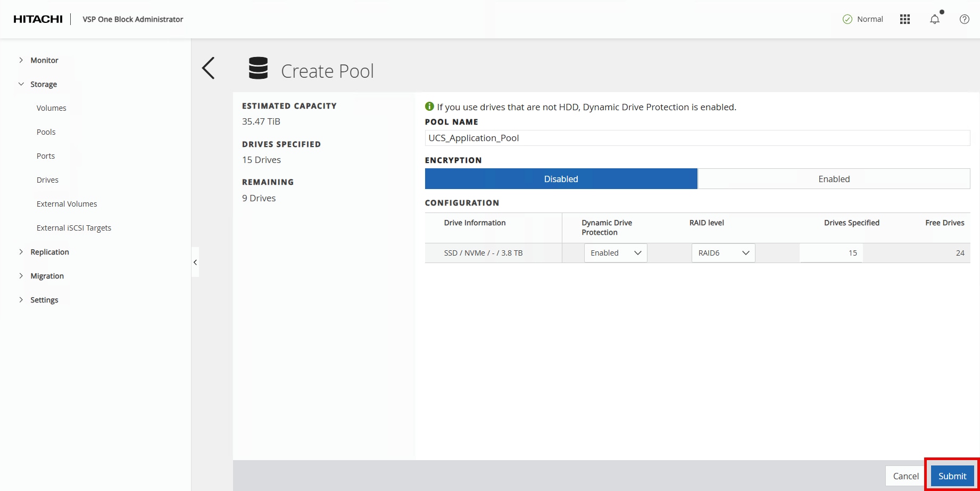This screenshot has width=980, height=491.
Task: Click the help question mark icon
Action: [964, 19]
